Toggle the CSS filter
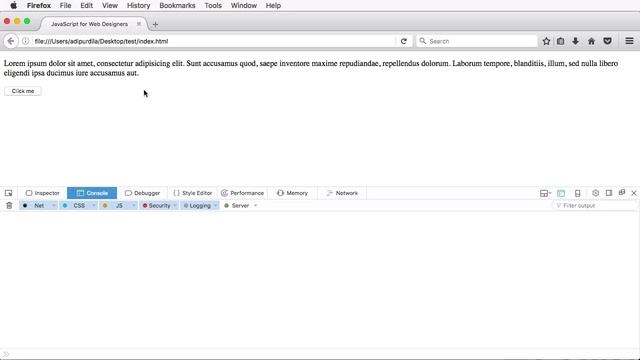Image resolution: width=640 pixels, height=360 pixels. click(x=75, y=206)
